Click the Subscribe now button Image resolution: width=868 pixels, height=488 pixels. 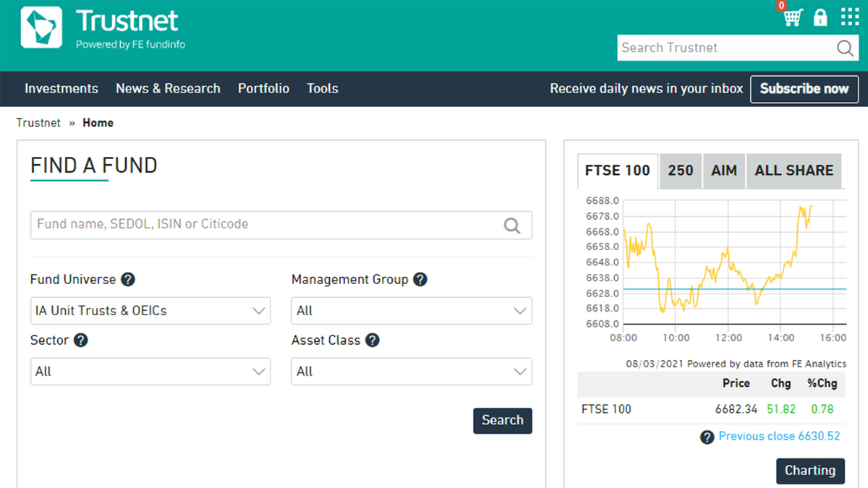(x=804, y=89)
